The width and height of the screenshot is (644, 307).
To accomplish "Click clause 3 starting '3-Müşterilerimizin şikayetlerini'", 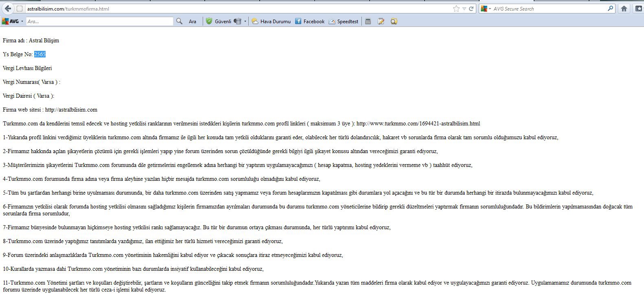I will [238, 165].
